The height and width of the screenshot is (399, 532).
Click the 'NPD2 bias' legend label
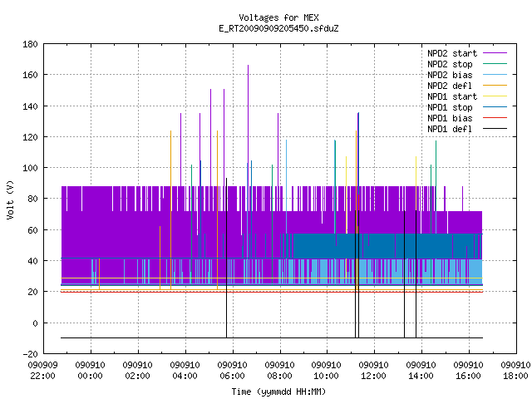[x=450, y=75]
